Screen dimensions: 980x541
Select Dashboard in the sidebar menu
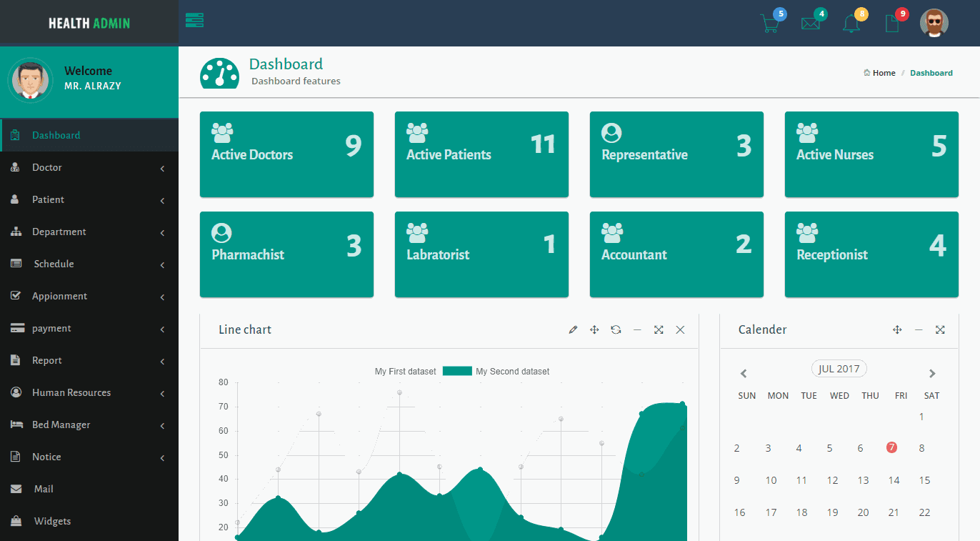pyautogui.click(x=56, y=135)
